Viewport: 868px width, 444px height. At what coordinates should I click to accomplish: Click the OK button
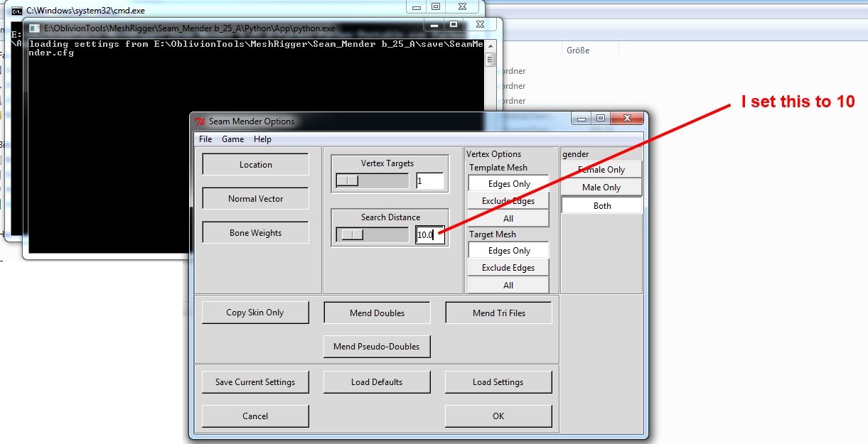click(x=498, y=416)
